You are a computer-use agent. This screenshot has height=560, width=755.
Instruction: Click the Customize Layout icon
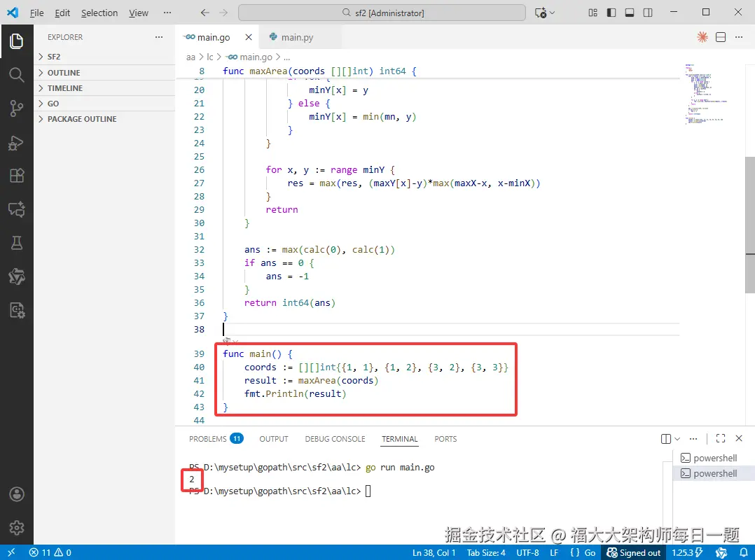tap(593, 13)
